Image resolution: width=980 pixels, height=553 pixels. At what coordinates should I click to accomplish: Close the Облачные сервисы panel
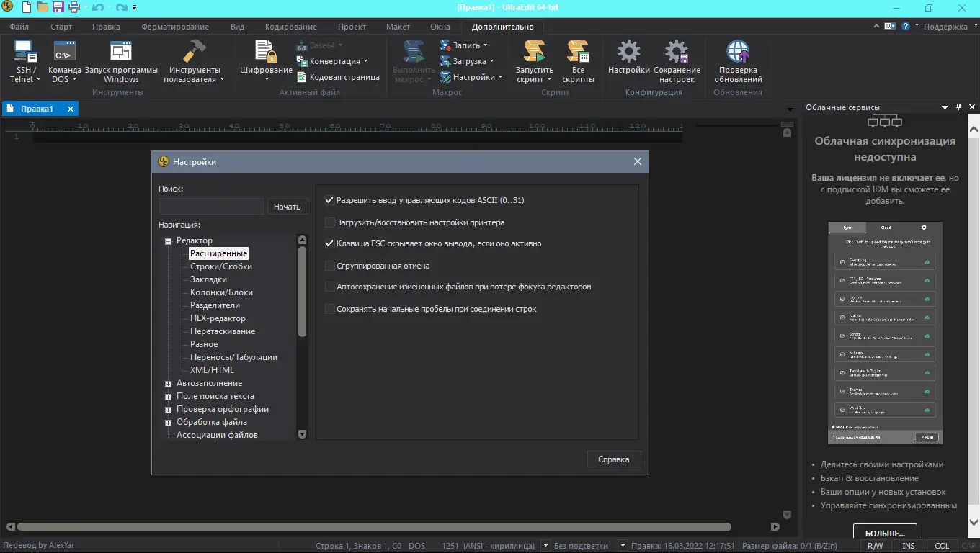973,107
